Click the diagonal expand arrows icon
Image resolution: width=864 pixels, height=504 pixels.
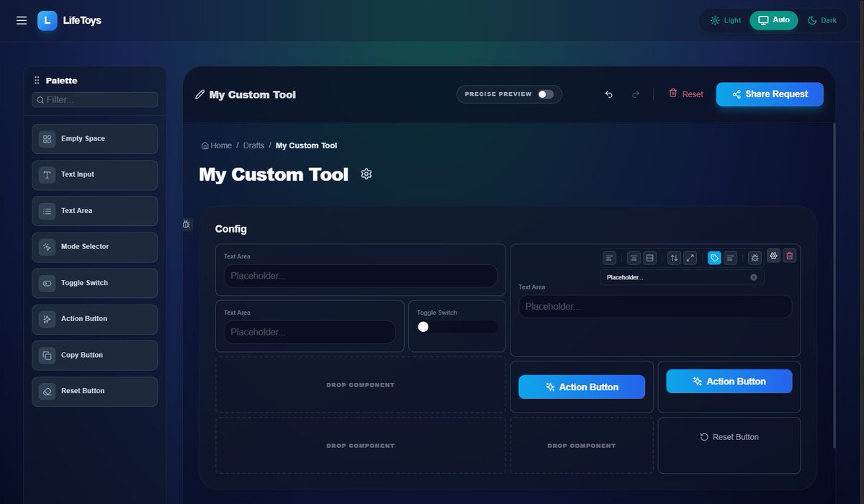[x=690, y=258]
